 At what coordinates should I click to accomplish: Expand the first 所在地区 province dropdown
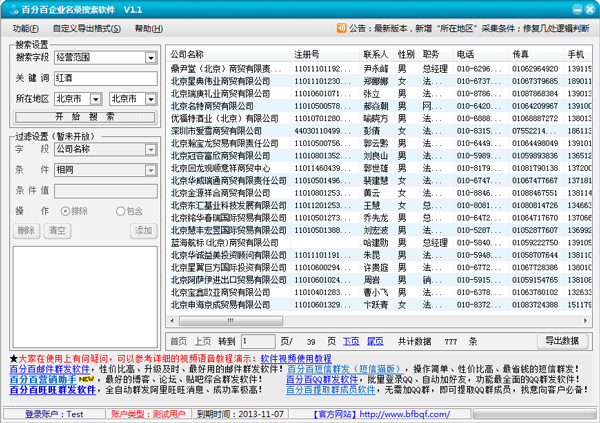(x=95, y=99)
